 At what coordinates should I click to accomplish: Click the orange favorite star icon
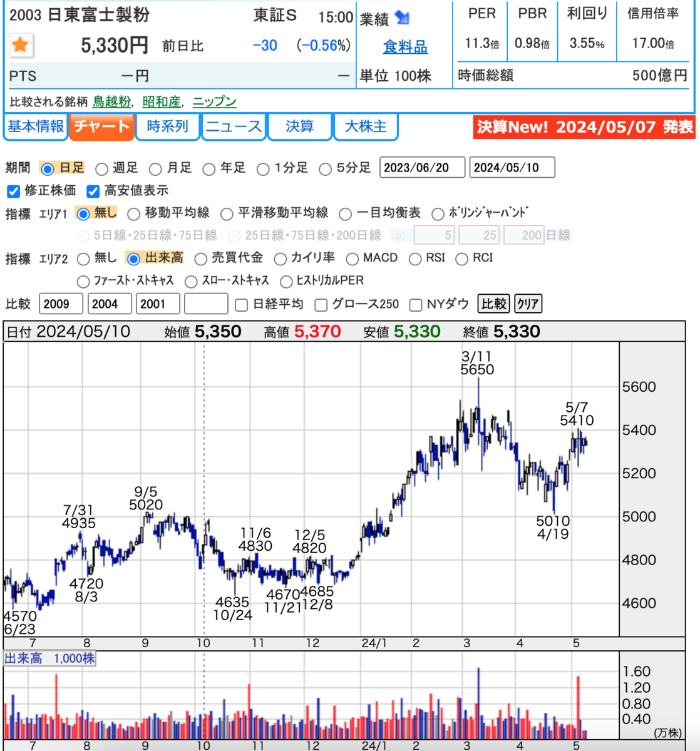tap(21, 45)
